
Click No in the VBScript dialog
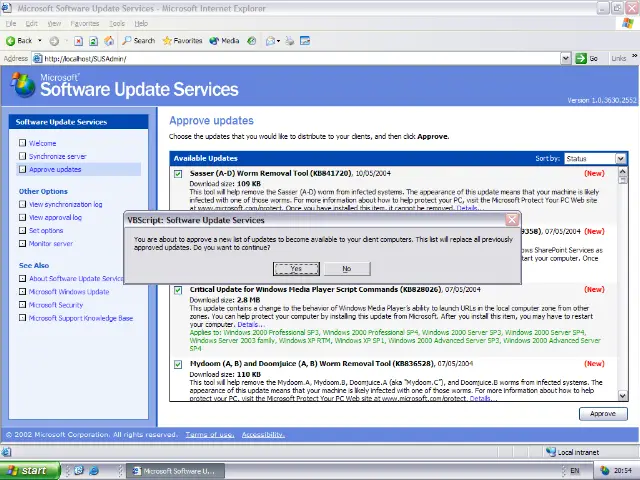coord(347,269)
